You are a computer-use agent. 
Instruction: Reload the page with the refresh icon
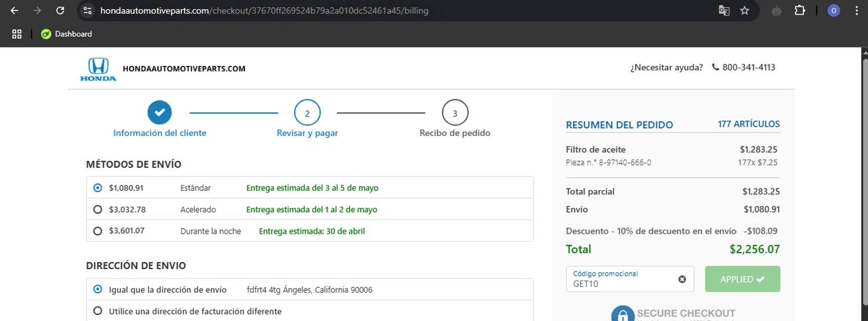(x=60, y=10)
